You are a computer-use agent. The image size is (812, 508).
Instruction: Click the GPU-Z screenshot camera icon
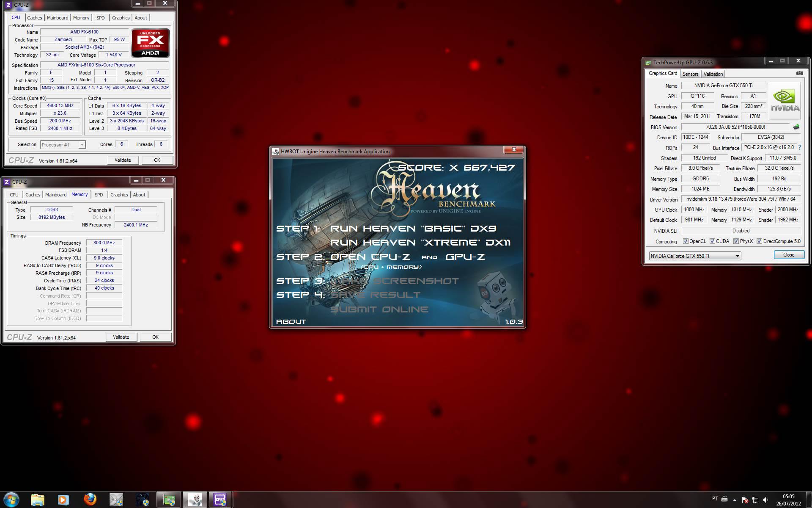799,73
